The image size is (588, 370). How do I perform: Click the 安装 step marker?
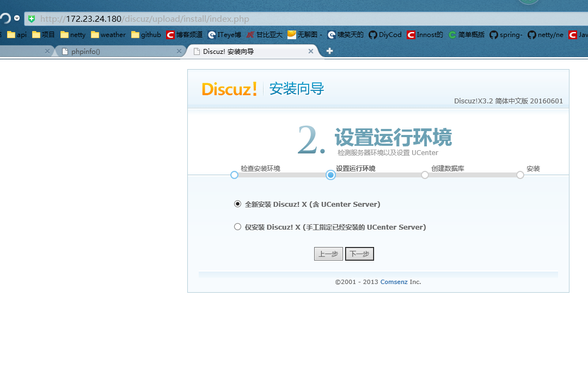point(520,175)
